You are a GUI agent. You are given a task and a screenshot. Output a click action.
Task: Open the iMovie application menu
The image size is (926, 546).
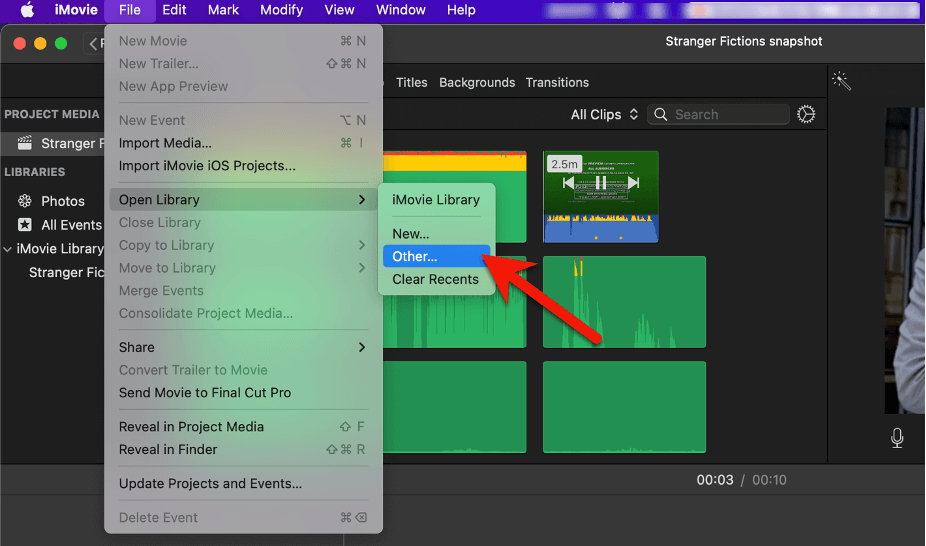click(x=76, y=10)
